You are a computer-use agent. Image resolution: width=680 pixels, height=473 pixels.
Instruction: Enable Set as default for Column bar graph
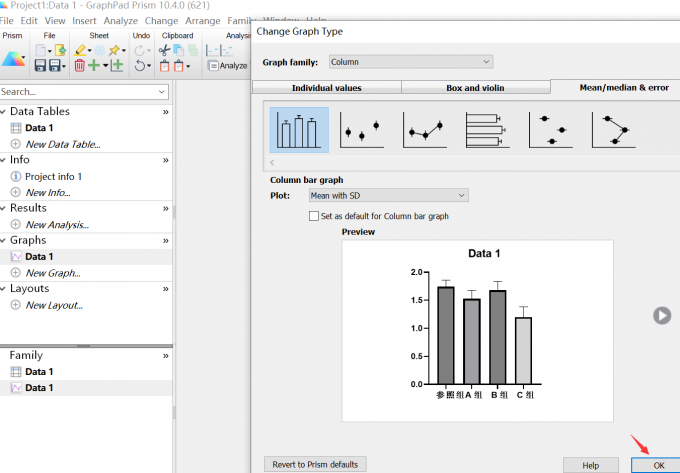click(x=315, y=216)
